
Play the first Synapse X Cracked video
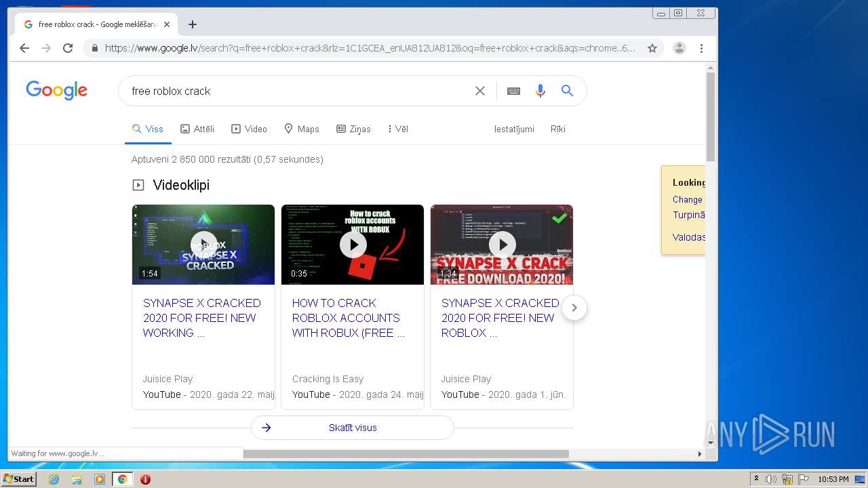[x=203, y=245]
